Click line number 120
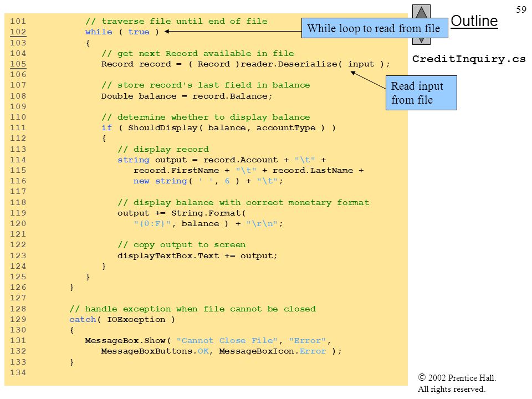The image size is (532, 399). [18, 223]
